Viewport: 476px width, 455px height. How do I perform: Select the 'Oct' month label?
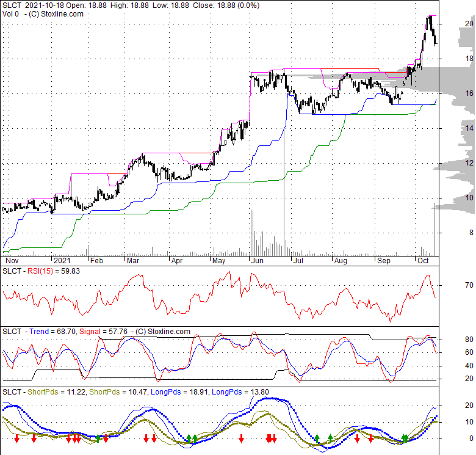[x=423, y=261]
